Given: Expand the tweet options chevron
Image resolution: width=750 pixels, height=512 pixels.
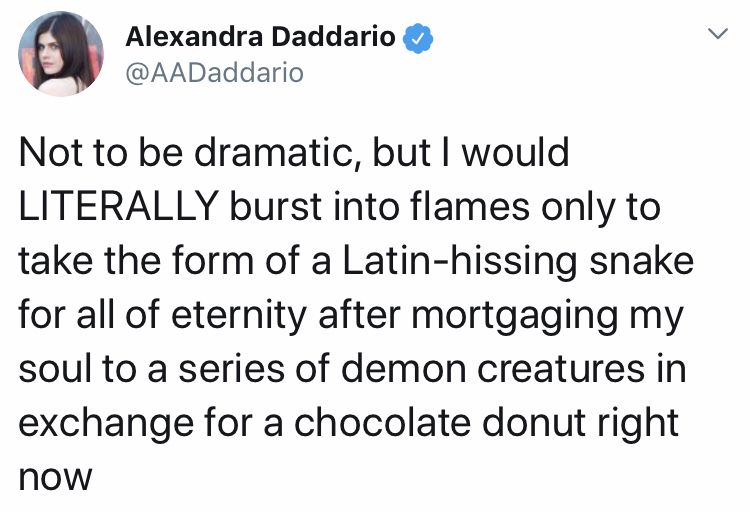Looking at the screenshot, I should point(717,33).
